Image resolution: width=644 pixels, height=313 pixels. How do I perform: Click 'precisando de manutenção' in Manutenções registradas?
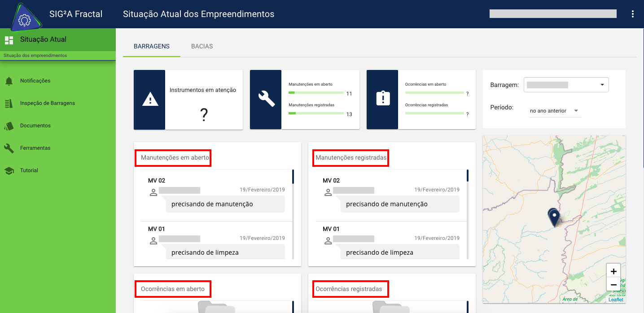click(387, 204)
